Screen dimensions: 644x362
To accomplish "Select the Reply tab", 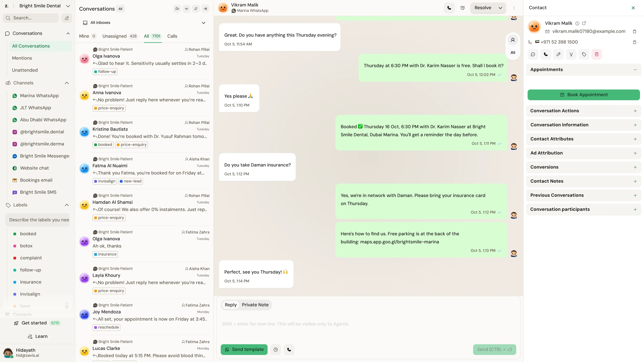I will (x=230, y=305).
